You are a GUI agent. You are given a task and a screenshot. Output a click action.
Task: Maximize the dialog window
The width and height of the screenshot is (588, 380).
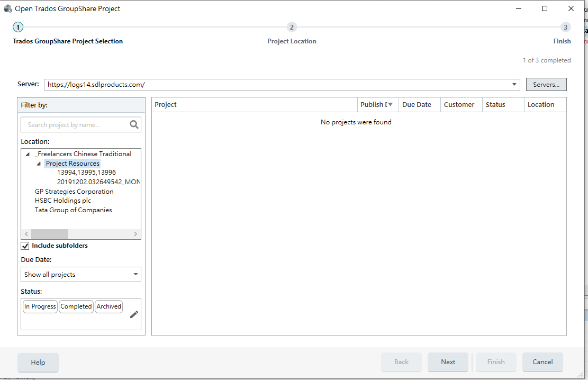pyautogui.click(x=545, y=8)
